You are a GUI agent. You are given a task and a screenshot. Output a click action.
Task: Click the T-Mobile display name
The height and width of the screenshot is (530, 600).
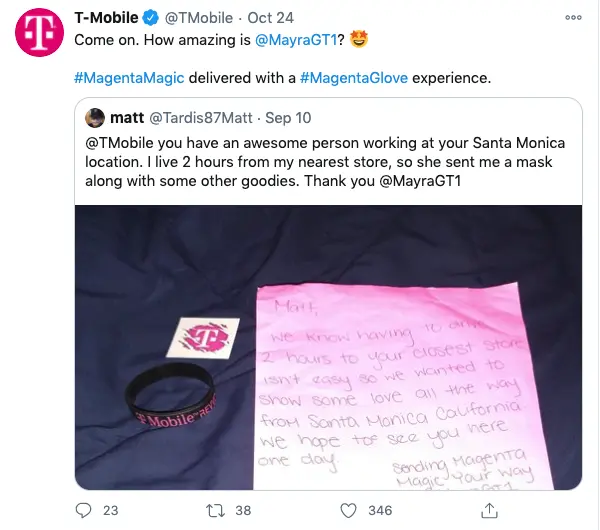coord(106,18)
